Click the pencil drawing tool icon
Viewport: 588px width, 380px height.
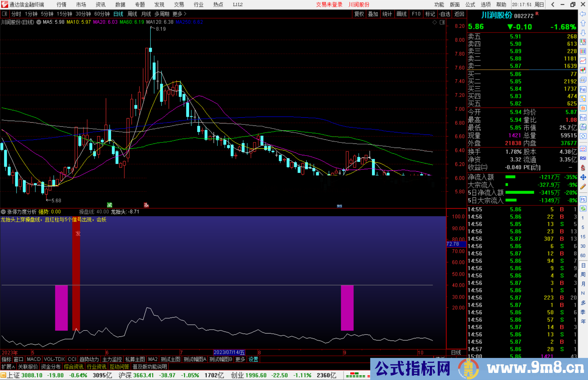coord(583,187)
